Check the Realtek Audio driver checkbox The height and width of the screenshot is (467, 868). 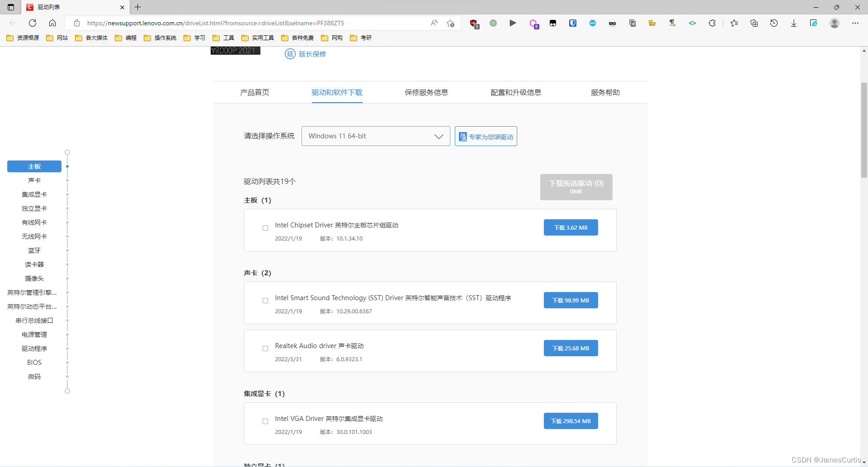(265, 349)
